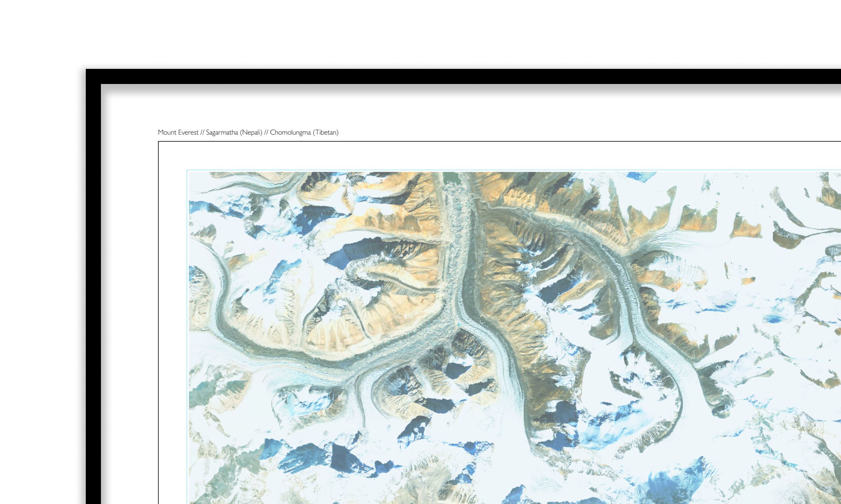Click the white background outside the frame
The width and height of the screenshot is (841, 504).
point(408,34)
